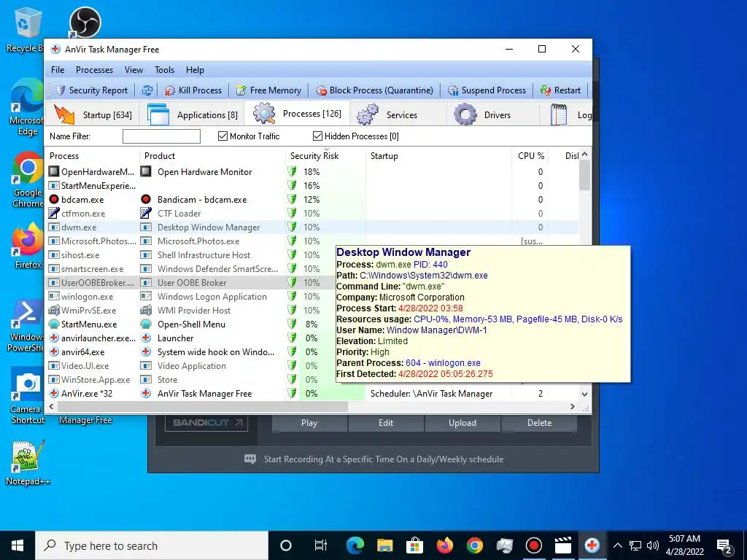Select the winlogon.exe process row
The height and width of the screenshot is (560, 747).
pos(190,296)
